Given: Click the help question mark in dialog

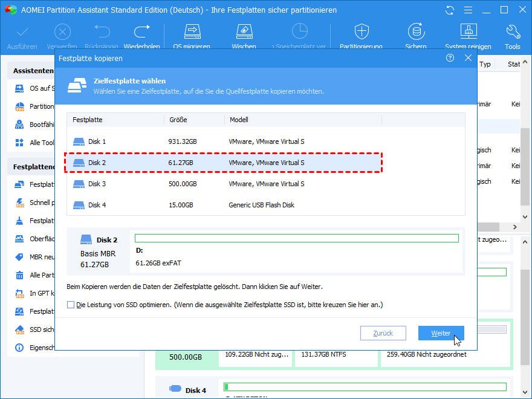Looking at the screenshot, I should (x=450, y=58).
